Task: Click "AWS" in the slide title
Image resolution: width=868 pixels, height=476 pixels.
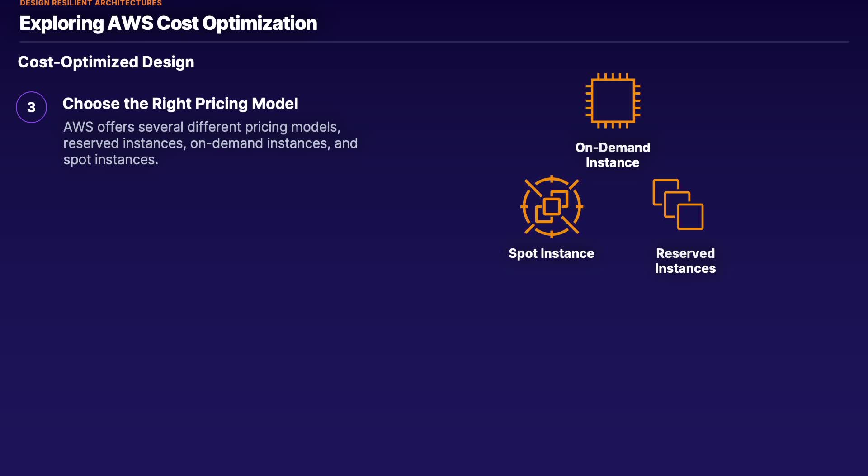Action: pos(130,23)
